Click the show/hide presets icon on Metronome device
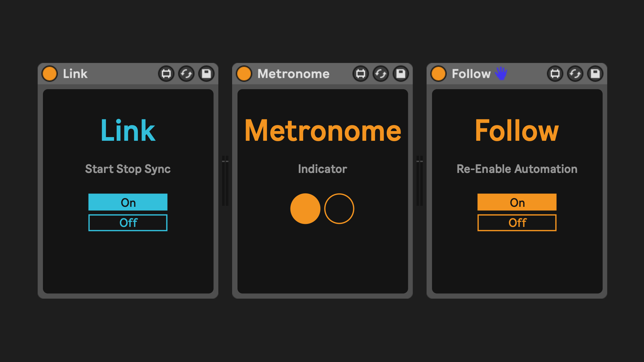This screenshot has height=362, width=644. tap(361, 74)
